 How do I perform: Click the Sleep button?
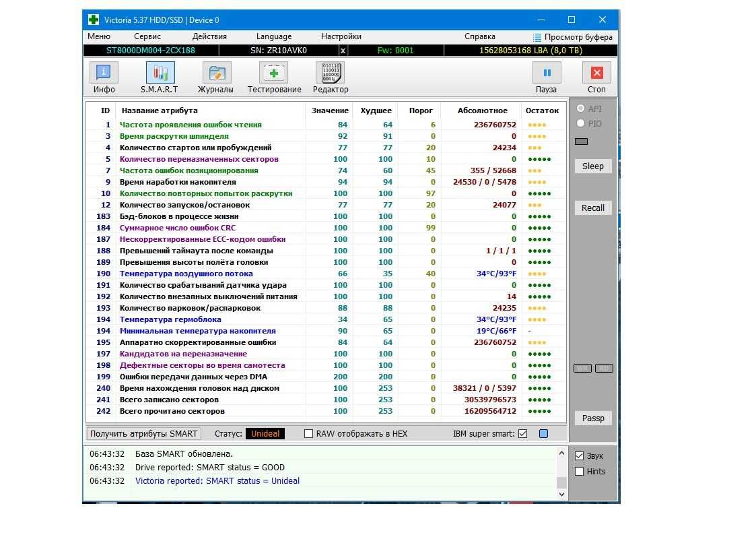click(x=593, y=166)
